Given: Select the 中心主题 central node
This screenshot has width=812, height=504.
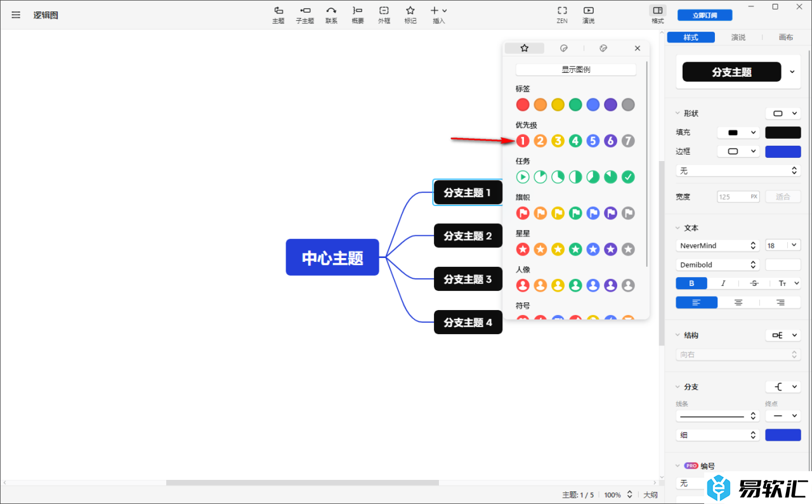Looking at the screenshot, I should 332,257.
